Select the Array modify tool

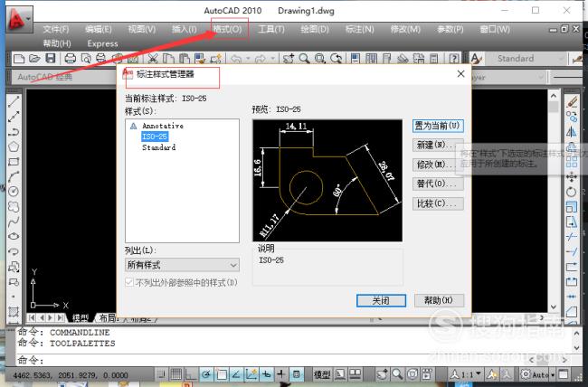pyautogui.click(x=572, y=162)
